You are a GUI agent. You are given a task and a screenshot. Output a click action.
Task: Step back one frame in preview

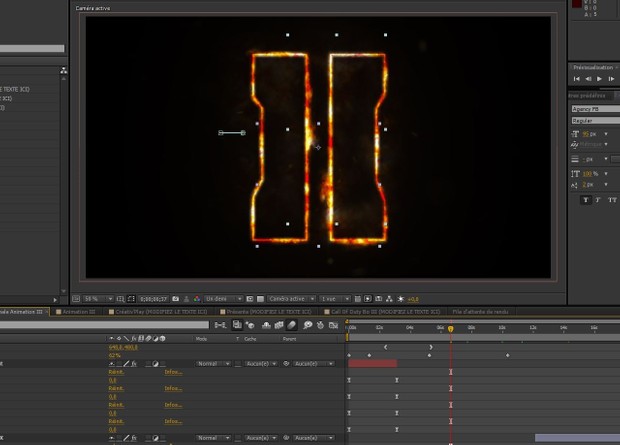click(588, 79)
